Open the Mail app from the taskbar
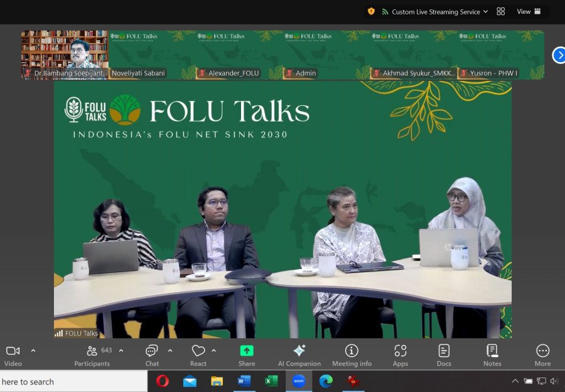This screenshot has width=565, height=392. (190, 381)
